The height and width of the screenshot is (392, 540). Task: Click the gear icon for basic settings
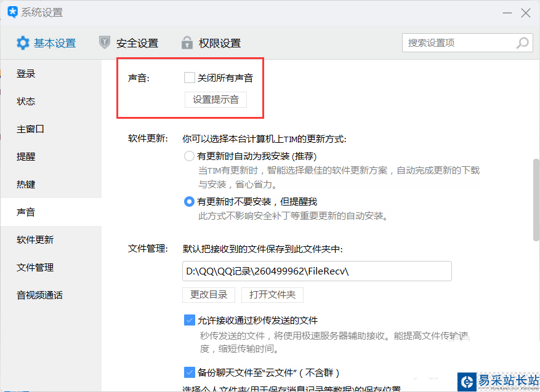(x=23, y=43)
